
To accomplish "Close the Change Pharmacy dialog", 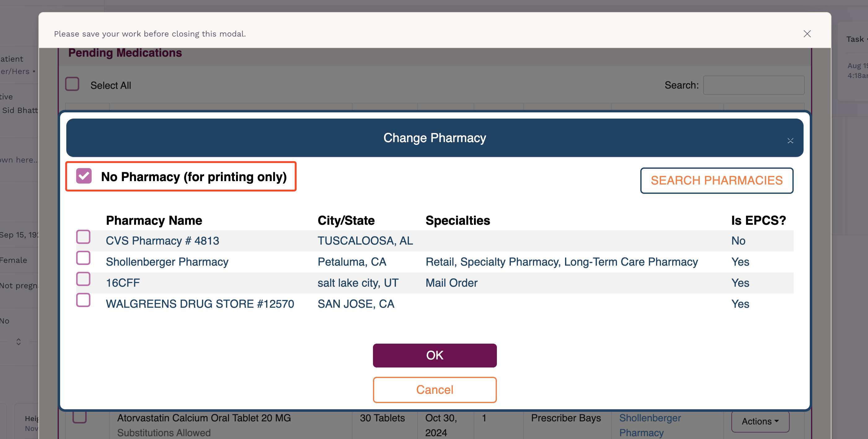I will [790, 141].
